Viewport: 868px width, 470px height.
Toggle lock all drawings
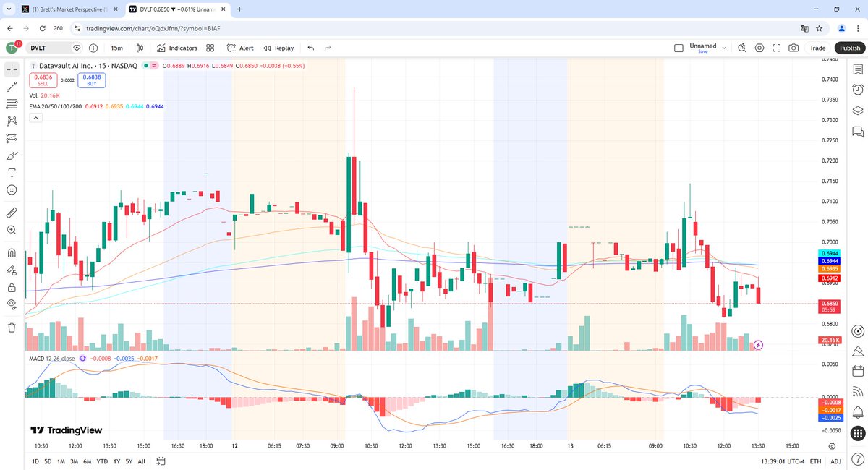tap(12, 287)
